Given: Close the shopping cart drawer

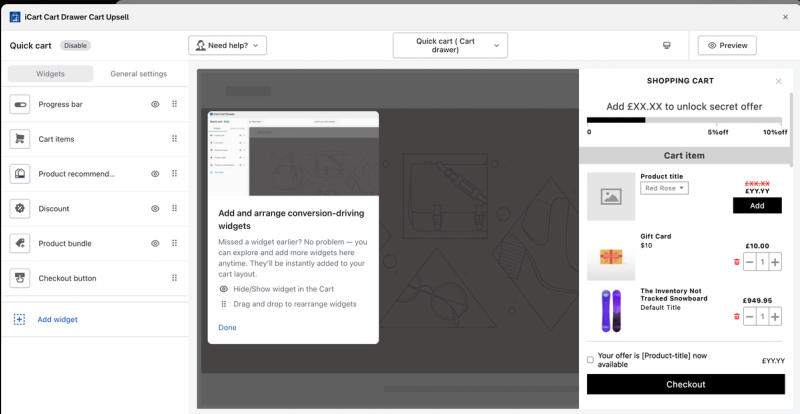Looking at the screenshot, I should click(x=778, y=81).
